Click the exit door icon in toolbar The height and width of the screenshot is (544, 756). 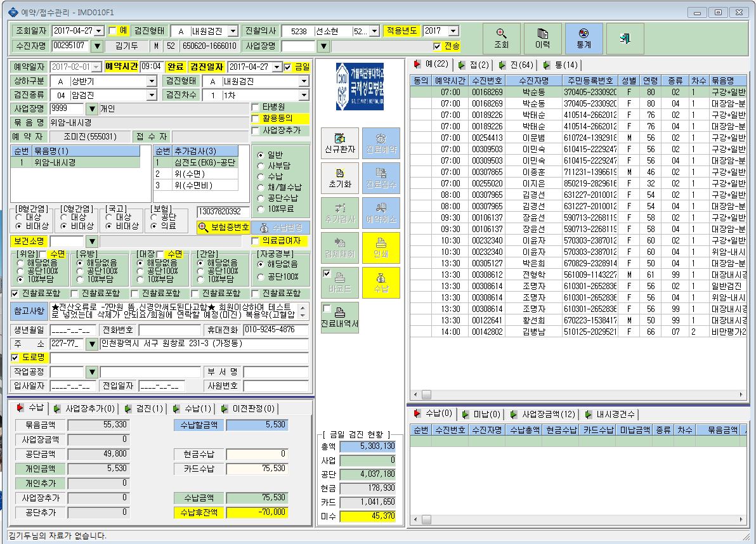625,38
